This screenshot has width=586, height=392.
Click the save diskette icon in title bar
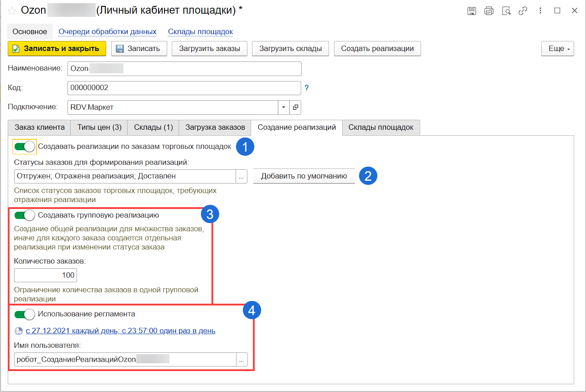tap(472, 11)
